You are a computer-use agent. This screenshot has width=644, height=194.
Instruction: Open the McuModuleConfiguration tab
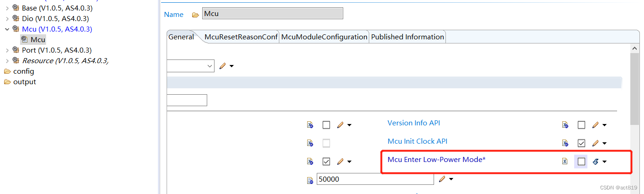[x=324, y=37]
